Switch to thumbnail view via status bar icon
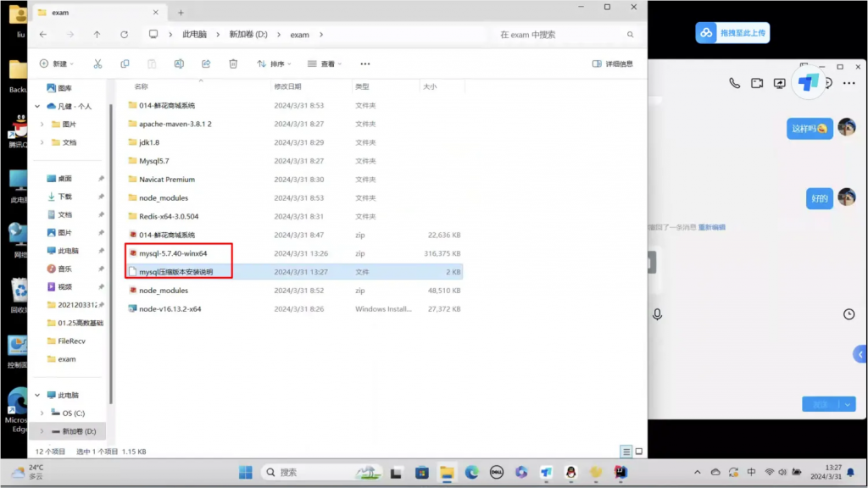Viewport: 868px width, 488px height. 637,452
